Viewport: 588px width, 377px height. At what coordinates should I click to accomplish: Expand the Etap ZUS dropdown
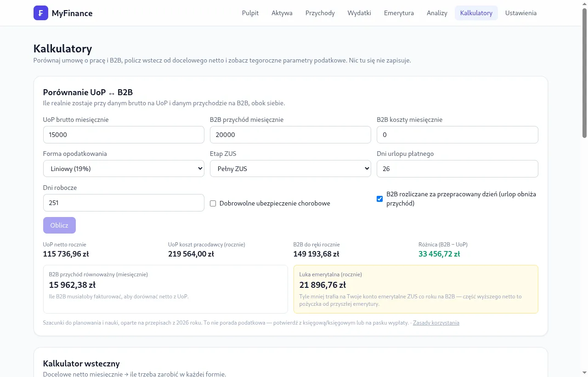click(x=290, y=169)
